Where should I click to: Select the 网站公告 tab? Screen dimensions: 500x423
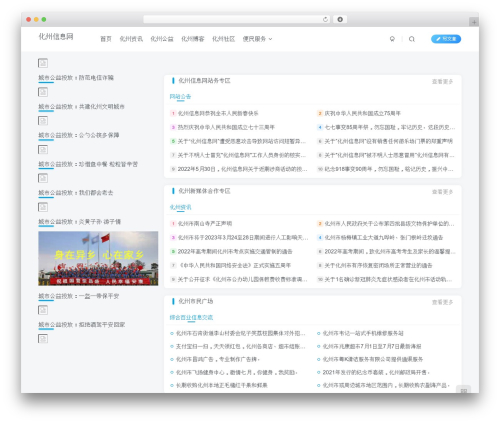180,97
